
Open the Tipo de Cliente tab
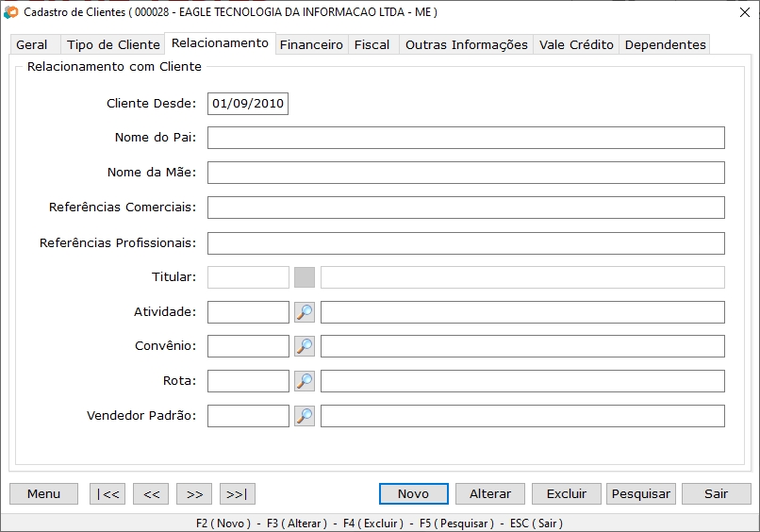point(113,44)
